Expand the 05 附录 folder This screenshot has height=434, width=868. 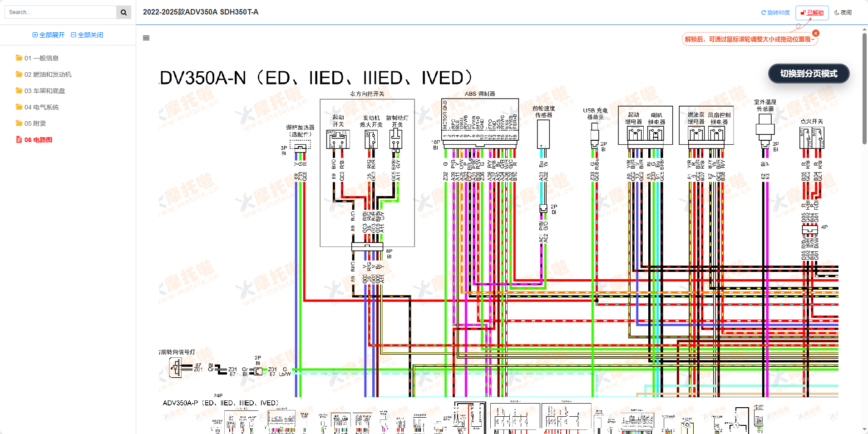tap(35, 123)
